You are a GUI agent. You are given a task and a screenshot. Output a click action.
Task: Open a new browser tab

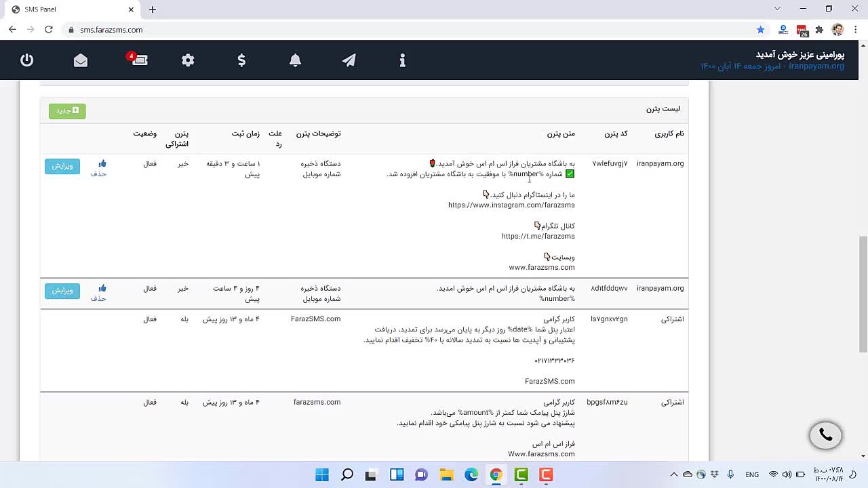coord(153,9)
